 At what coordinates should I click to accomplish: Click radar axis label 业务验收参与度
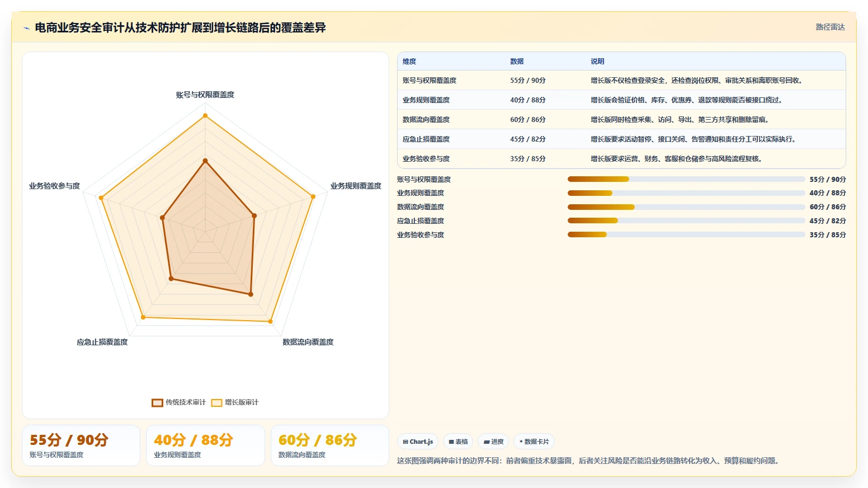pos(55,186)
